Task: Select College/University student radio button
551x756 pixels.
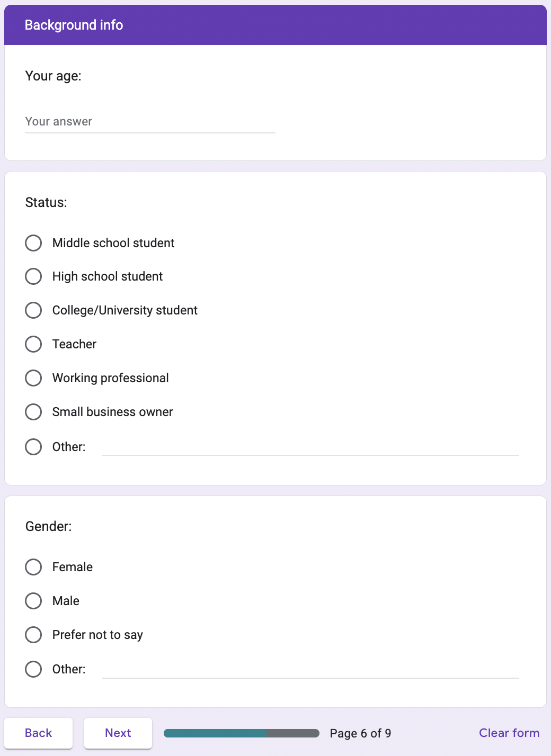Action: coord(33,310)
